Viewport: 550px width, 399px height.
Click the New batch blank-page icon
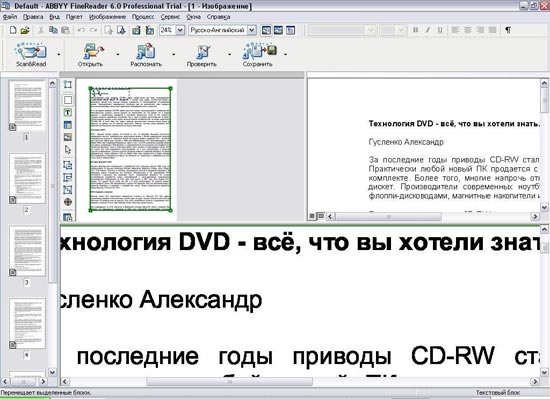13,30
